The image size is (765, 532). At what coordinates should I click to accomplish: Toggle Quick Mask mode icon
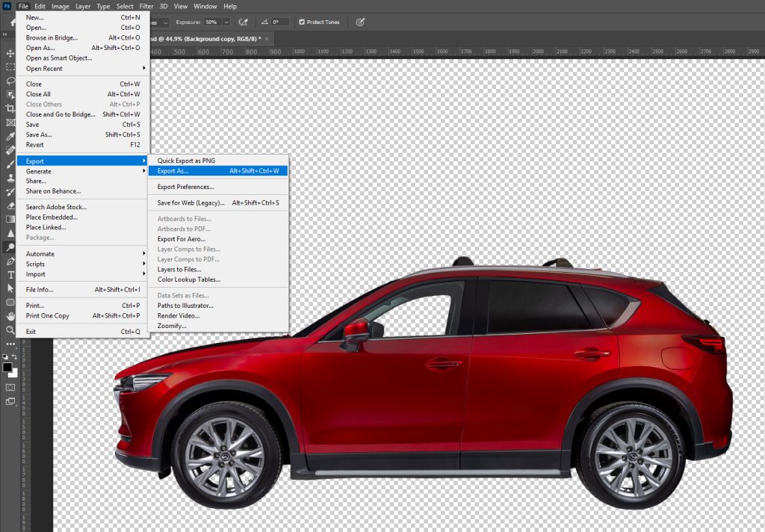[10, 388]
